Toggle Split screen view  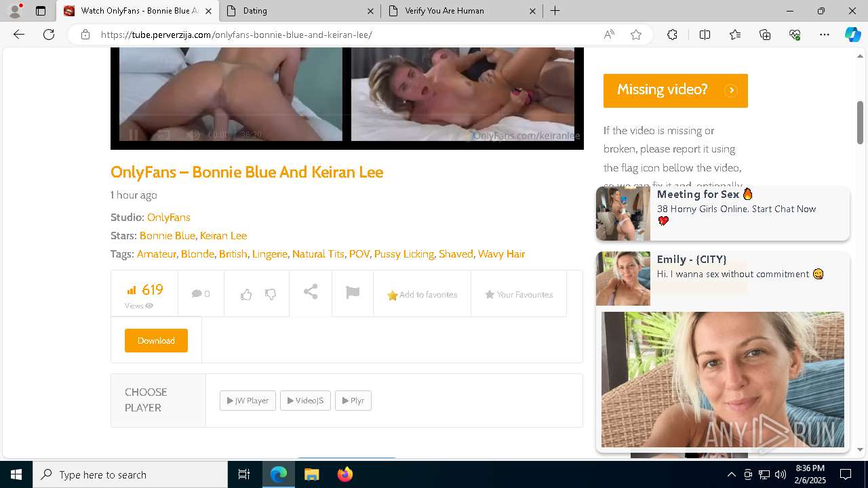(x=705, y=35)
